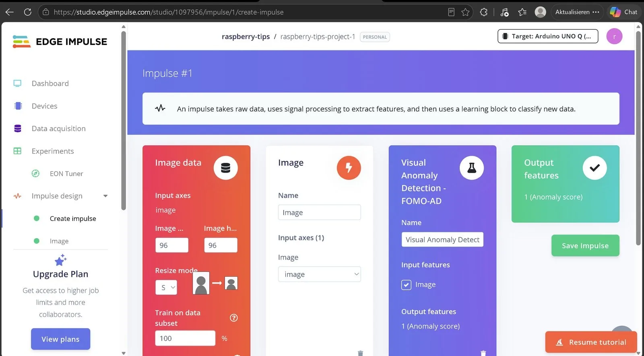Click the Image block lightning icon

[349, 168]
